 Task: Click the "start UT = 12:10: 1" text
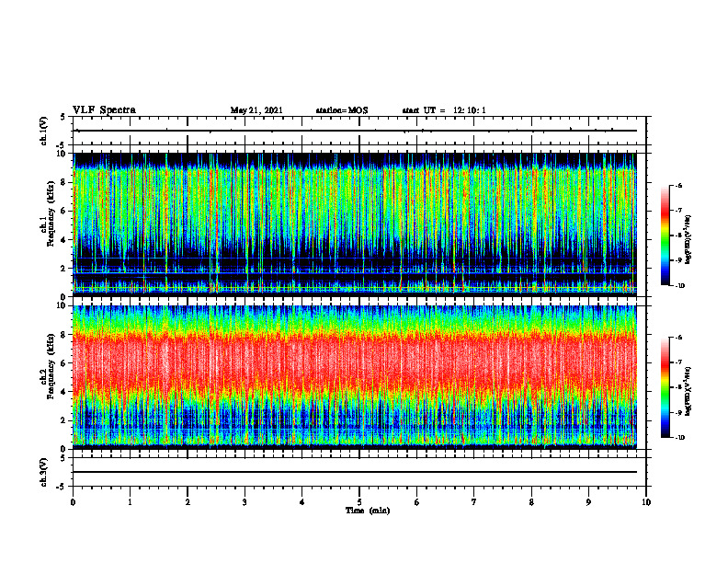[444, 110]
